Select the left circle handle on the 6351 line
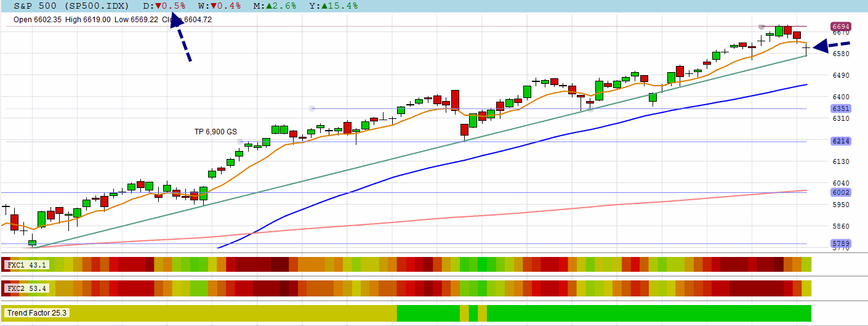 click(x=312, y=108)
